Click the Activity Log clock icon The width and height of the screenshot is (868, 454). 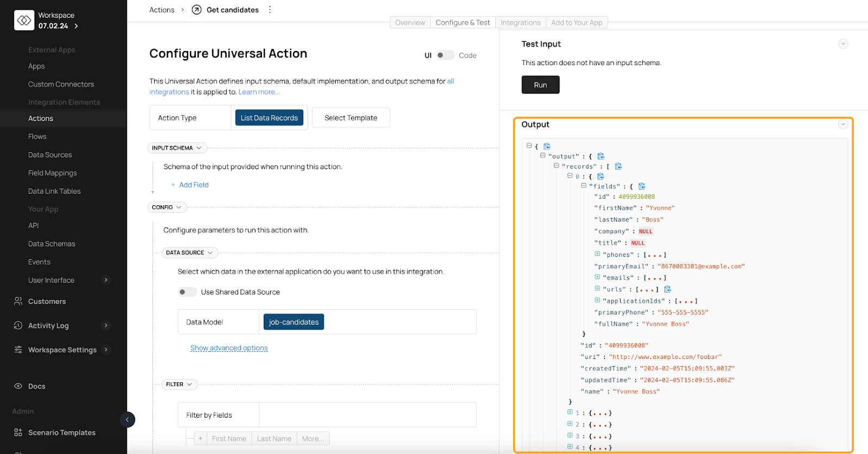coord(18,325)
